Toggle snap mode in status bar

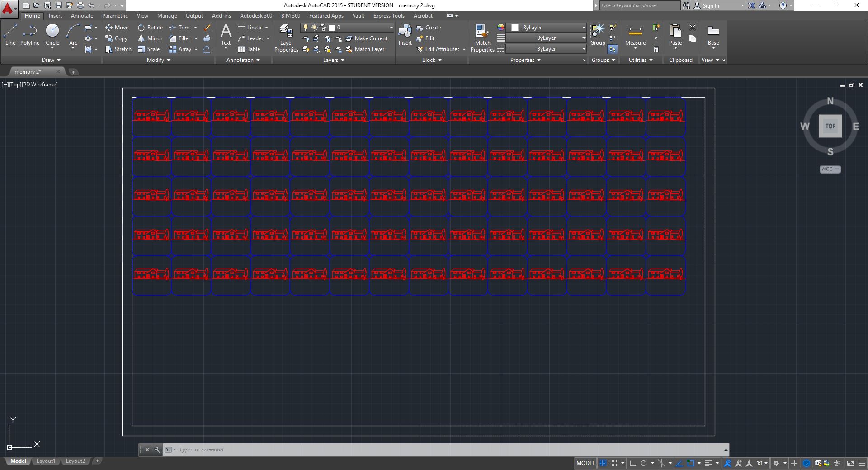pos(613,463)
